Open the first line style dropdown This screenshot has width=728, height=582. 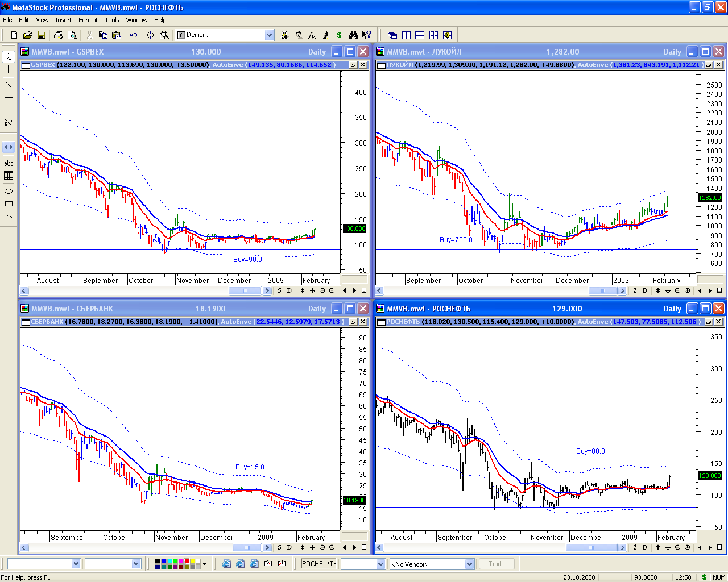(x=76, y=564)
